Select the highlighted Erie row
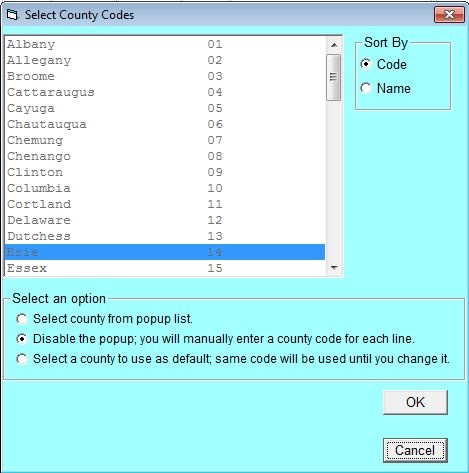Screen dimensions: 469x473 pos(165,252)
